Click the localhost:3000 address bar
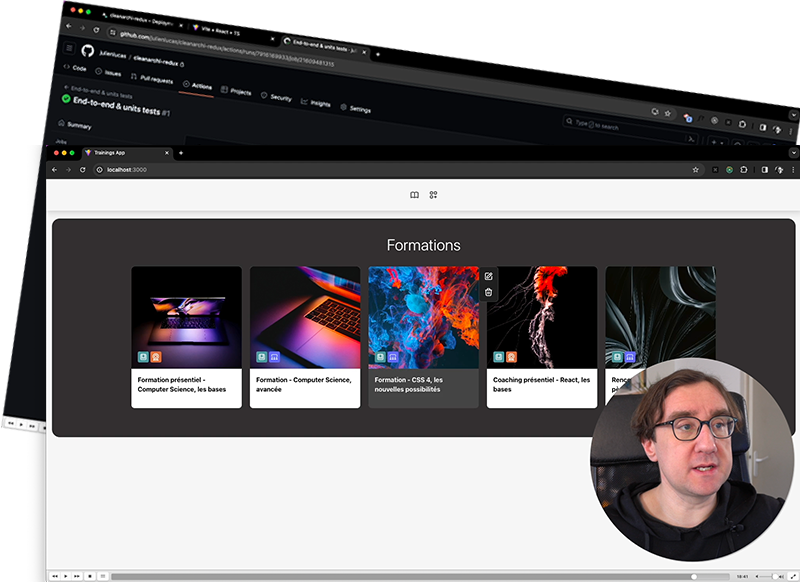 [x=398, y=170]
